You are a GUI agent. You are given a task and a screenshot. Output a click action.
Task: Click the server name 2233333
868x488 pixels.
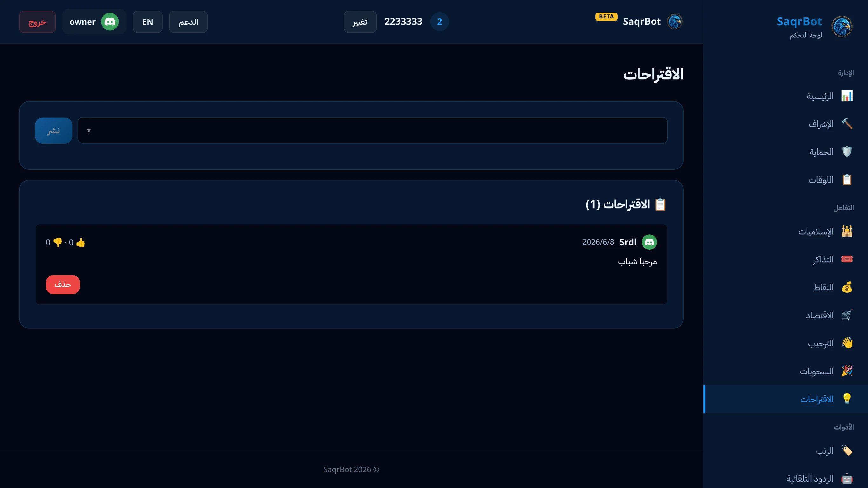[403, 22]
